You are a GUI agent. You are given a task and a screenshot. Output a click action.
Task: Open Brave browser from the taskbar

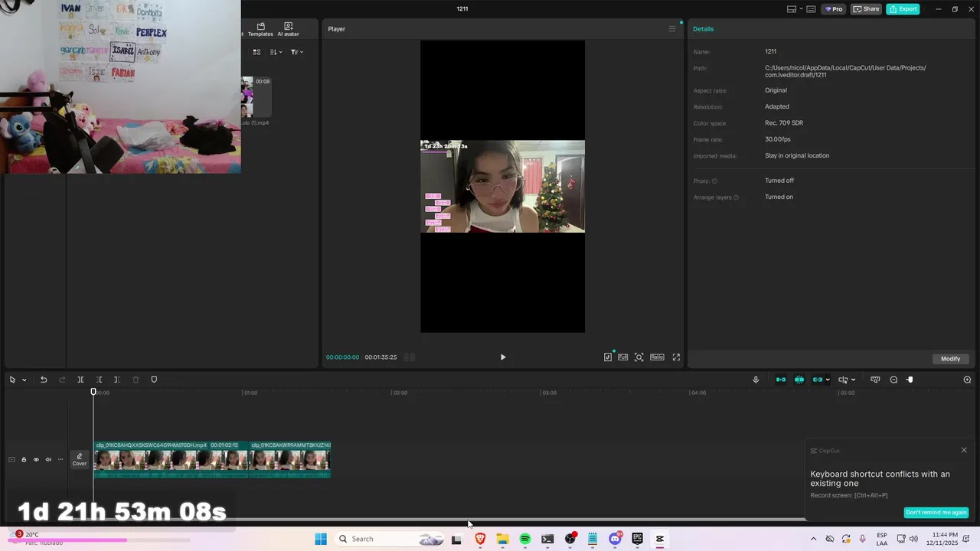click(x=480, y=539)
